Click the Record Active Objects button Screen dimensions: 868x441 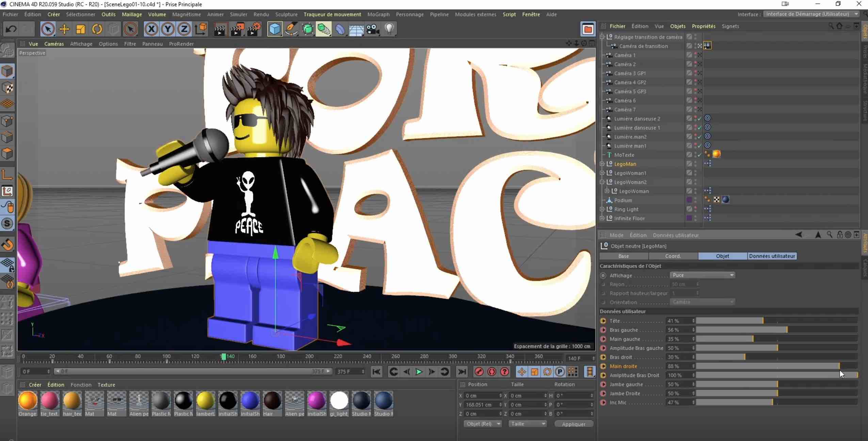(x=479, y=372)
